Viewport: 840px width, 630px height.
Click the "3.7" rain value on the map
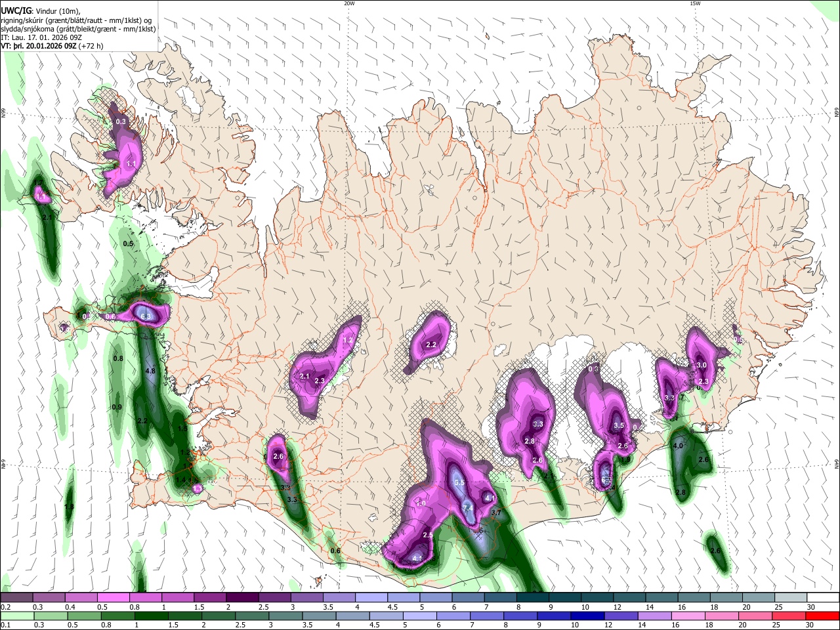496,513
